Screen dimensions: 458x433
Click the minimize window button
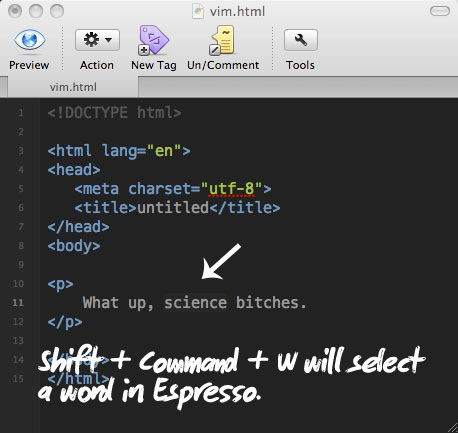point(36,11)
